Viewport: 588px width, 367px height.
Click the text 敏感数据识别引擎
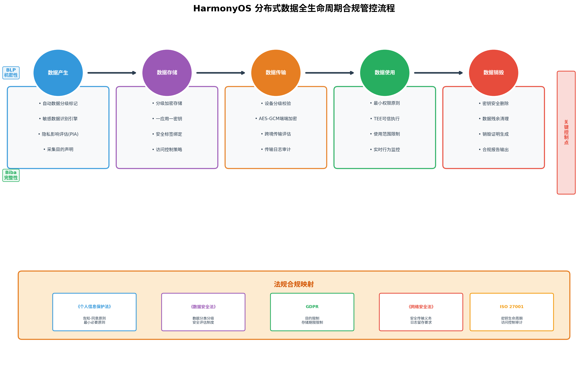click(60, 119)
